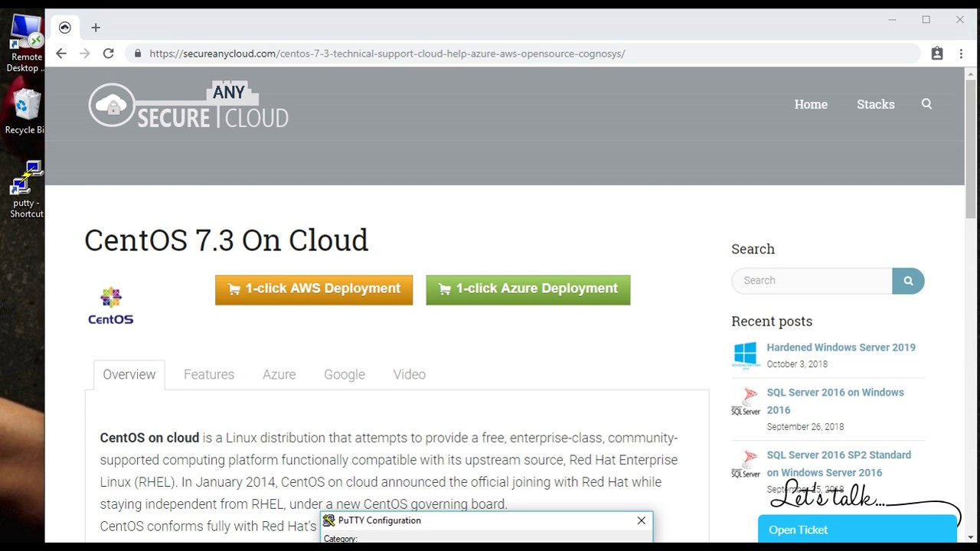Click Windows logo thumbnail for Hardened Windows Server
The width and height of the screenshot is (980, 551).
click(x=745, y=355)
